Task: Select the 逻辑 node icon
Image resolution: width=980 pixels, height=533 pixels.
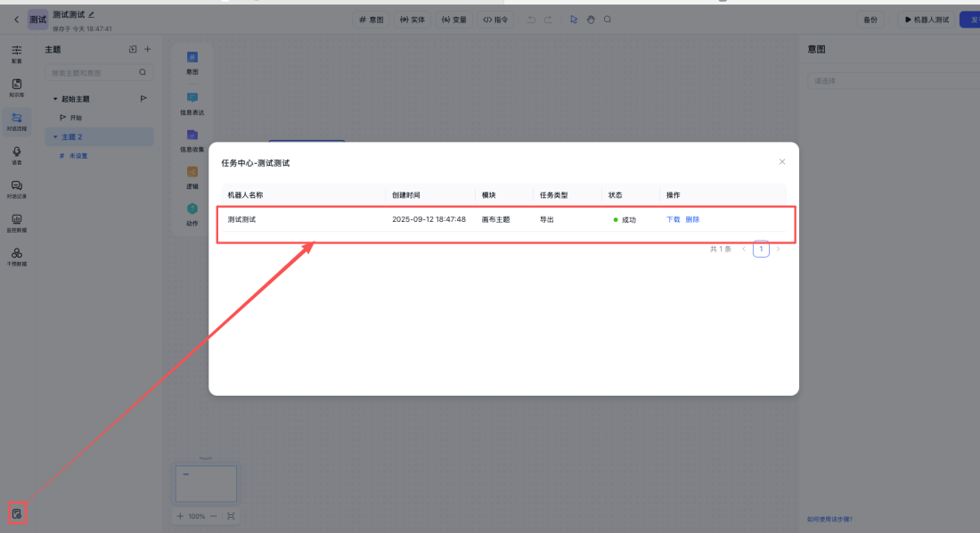Action: tap(192, 176)
